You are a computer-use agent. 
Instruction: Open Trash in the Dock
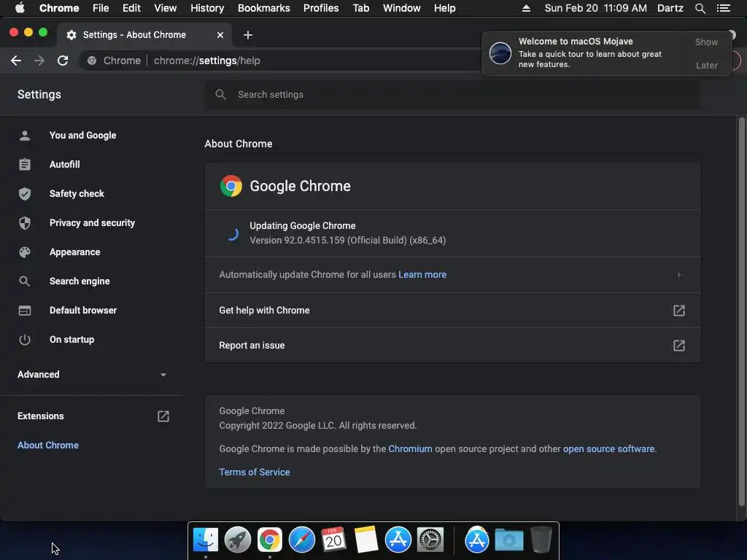point(541,540)
